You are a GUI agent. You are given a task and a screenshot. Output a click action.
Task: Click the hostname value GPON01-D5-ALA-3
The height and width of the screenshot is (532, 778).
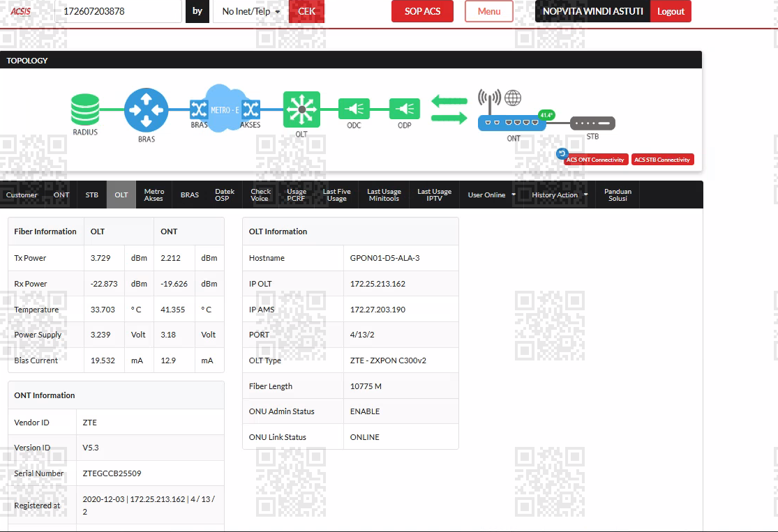385,258
